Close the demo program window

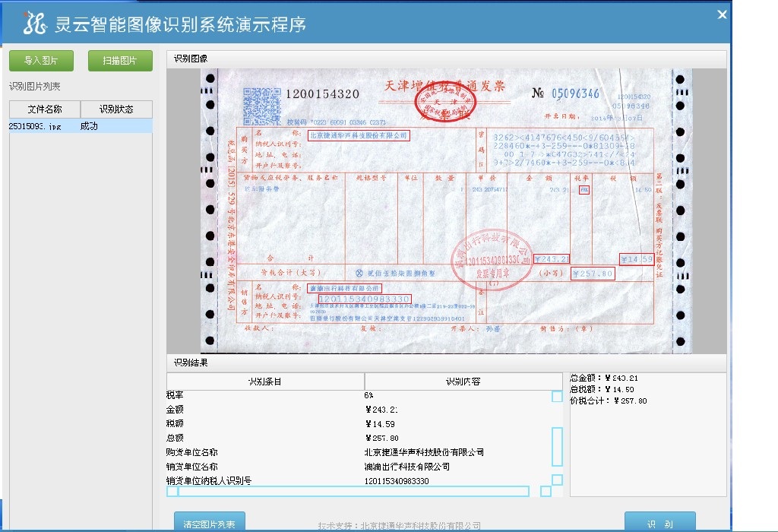pyautogui.click(x=722, y=14)
